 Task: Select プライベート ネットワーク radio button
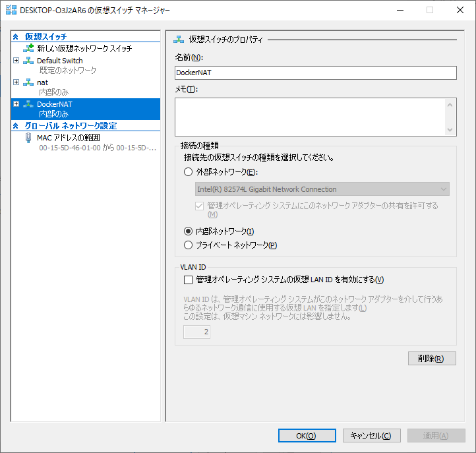(188, 245)
